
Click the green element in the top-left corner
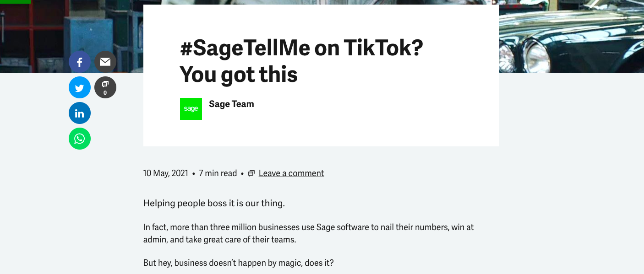click(x=15, y=2)
